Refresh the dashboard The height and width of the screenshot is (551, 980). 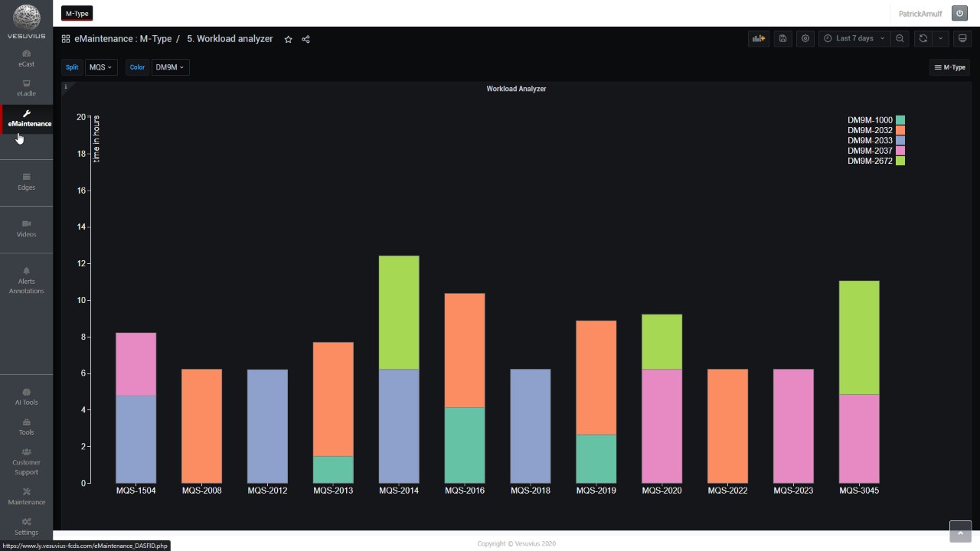tap(923, 38)
